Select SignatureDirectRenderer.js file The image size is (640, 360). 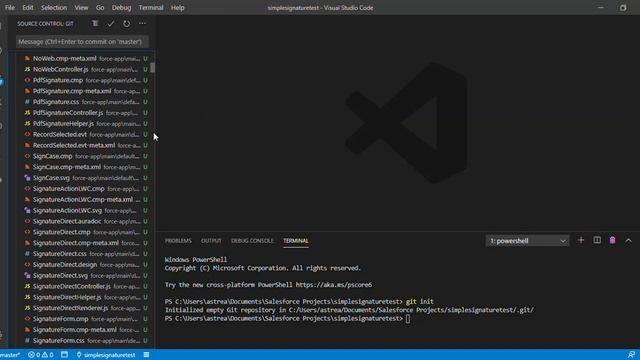[82, 308]
